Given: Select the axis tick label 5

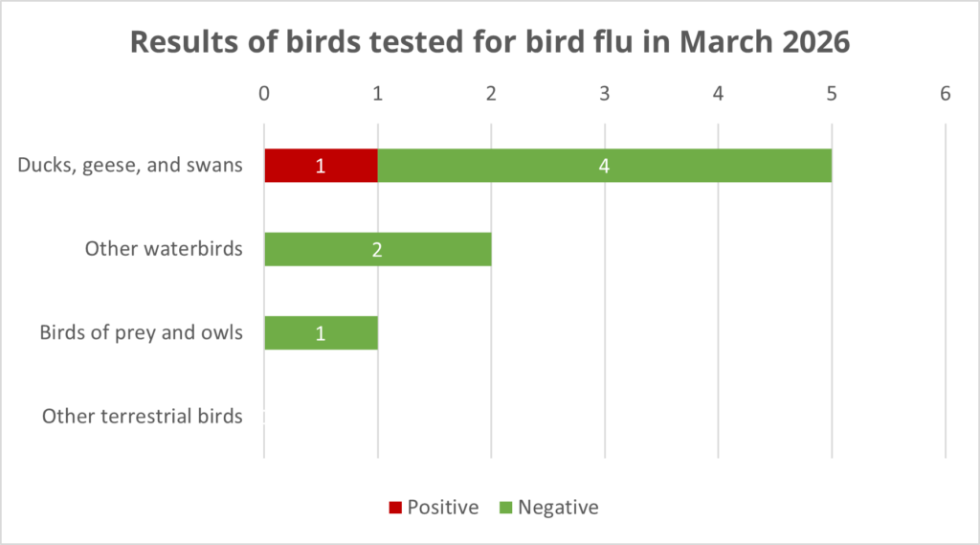Looking at the screenshot, I should pos(832,94).
